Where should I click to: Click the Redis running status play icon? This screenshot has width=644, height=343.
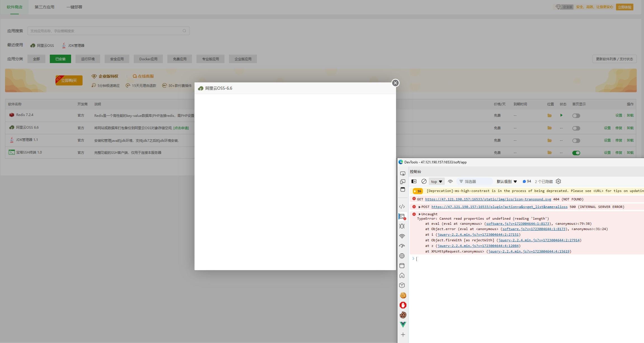click(x=561, y=115)
